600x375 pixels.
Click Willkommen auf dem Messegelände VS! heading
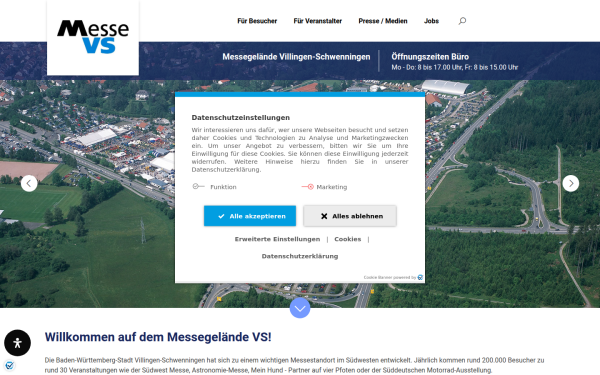point(158,337)
